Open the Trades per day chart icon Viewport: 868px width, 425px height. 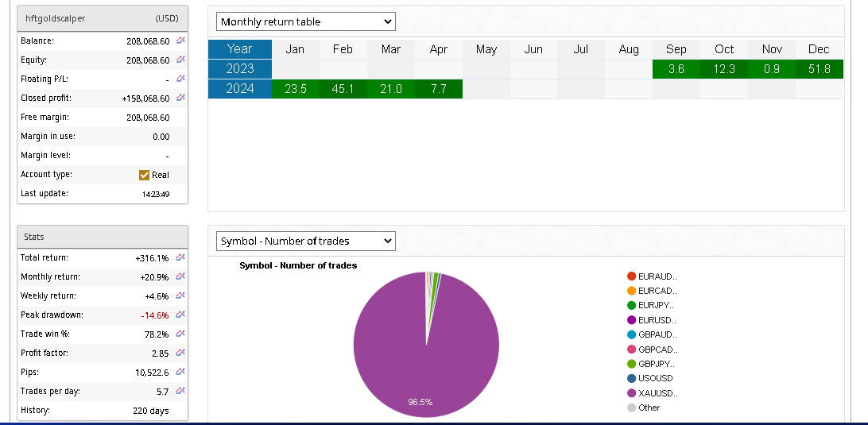180,391
